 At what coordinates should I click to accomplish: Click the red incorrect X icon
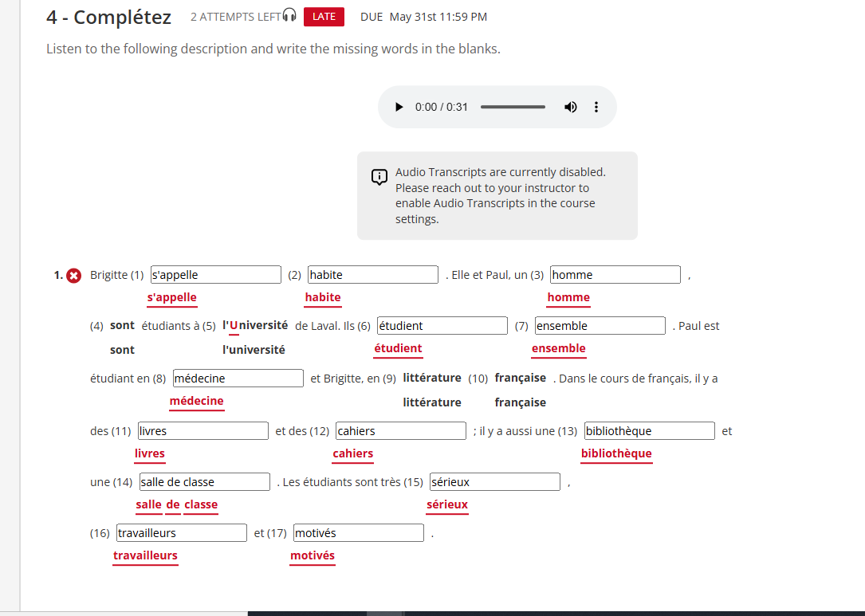pyautogui.click(x=74, y=275)
